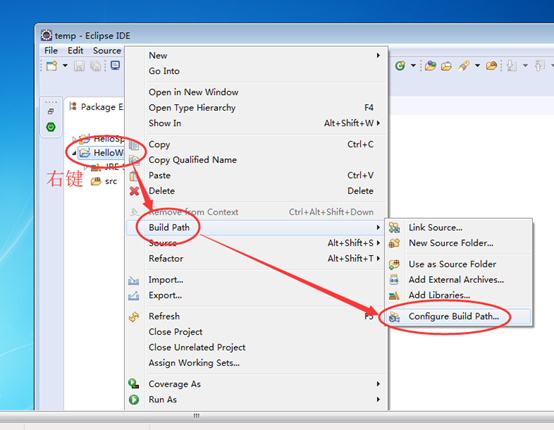Choose Add Libraries... in submenu
The width and height of the screenshot is (554, 430).
tap(459, 295)
